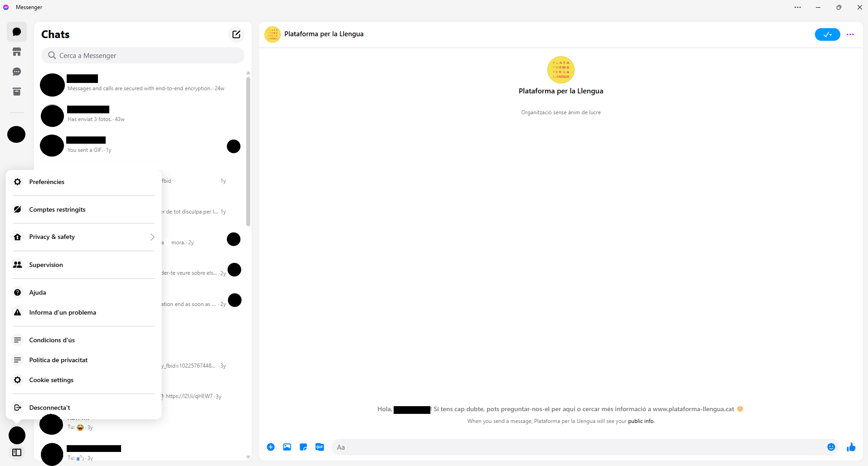Viewport: 868px width, 466px height.
Task: Start a new message with compose icon
Action: pos(236,34)
